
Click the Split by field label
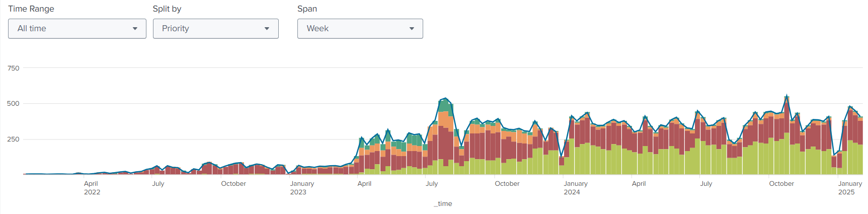(x=167, y=9)
